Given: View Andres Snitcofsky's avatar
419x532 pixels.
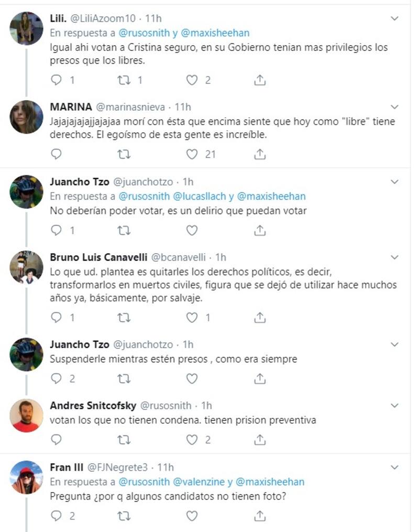Looking at the screenshot, I should coord(26,416).
